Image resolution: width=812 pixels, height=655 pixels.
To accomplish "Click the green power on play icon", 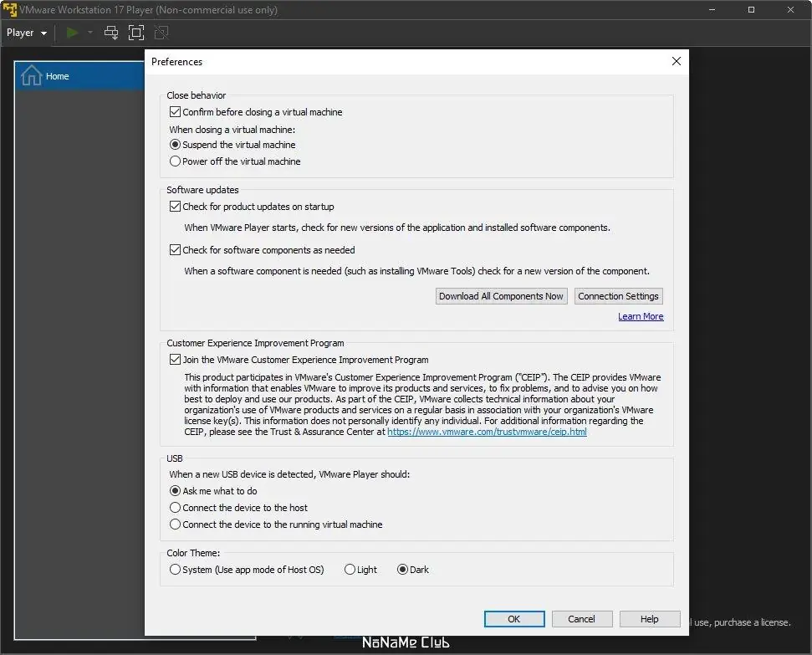I will 72,33.
